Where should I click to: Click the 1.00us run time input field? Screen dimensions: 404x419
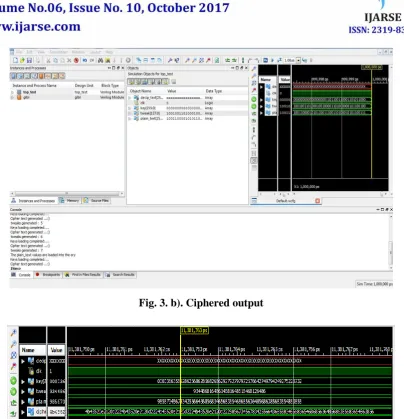pos(289,60)
